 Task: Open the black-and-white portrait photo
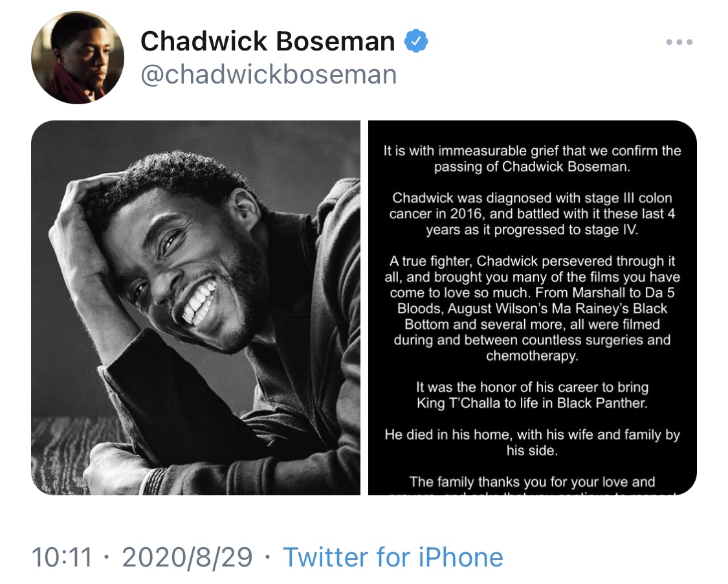pyautogui.click(x=195, y=308)
